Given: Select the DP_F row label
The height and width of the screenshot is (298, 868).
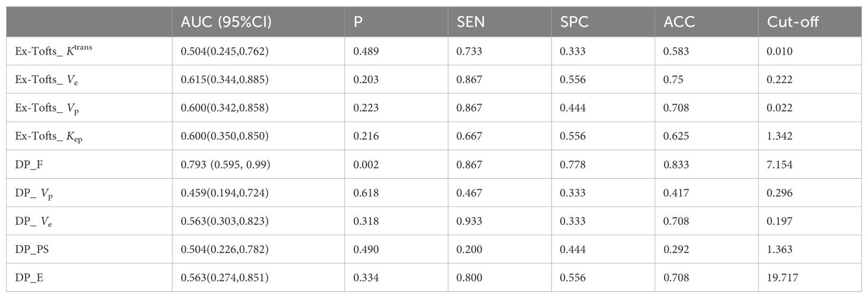Looking at the screenshot, I should tap(27, 164).
